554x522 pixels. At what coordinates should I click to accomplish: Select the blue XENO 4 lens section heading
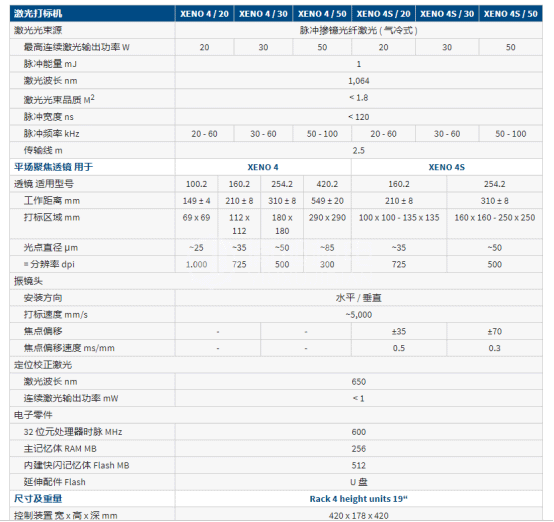tap(263, 167)
